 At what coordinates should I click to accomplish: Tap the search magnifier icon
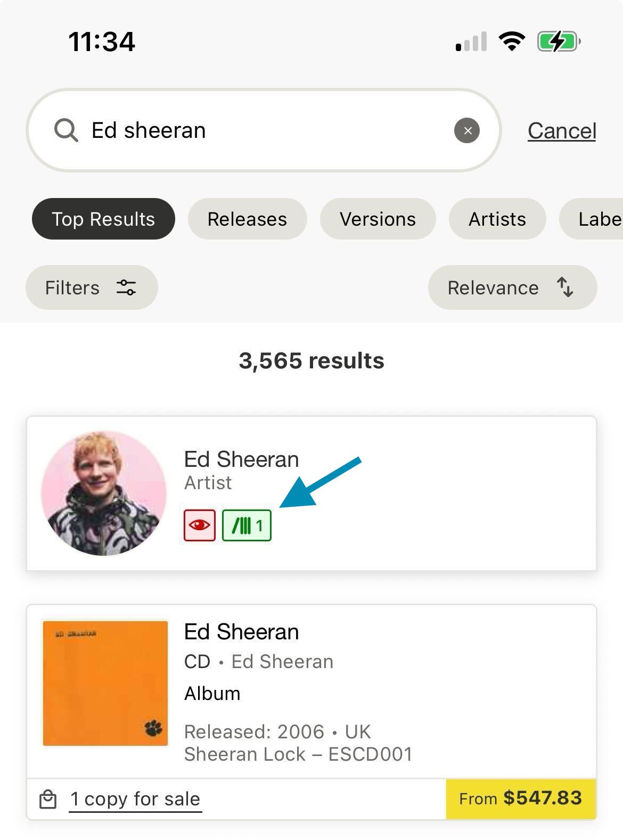pyautogui.click(x=66, y=130)
